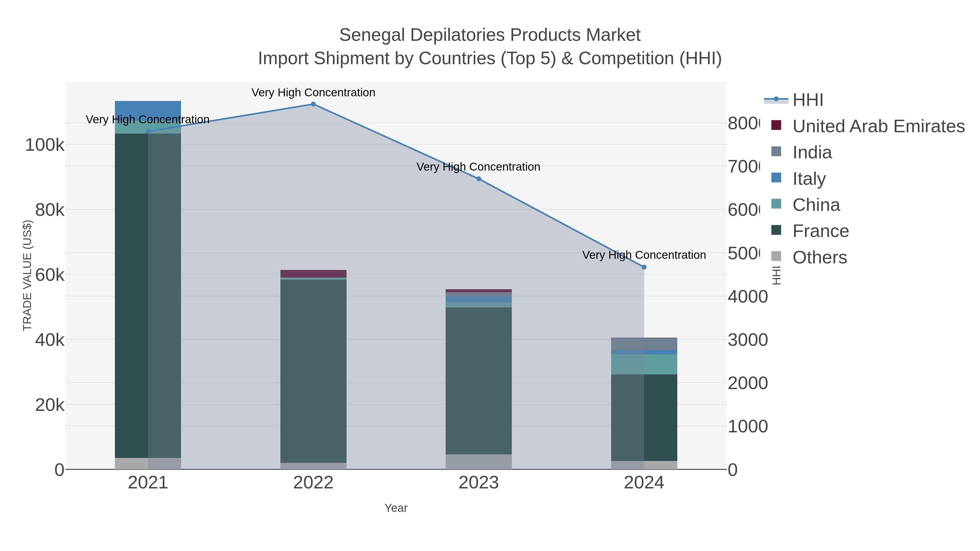Click the 2024 x-axis label
Screen dimensions: 980x551
(644, 483)
